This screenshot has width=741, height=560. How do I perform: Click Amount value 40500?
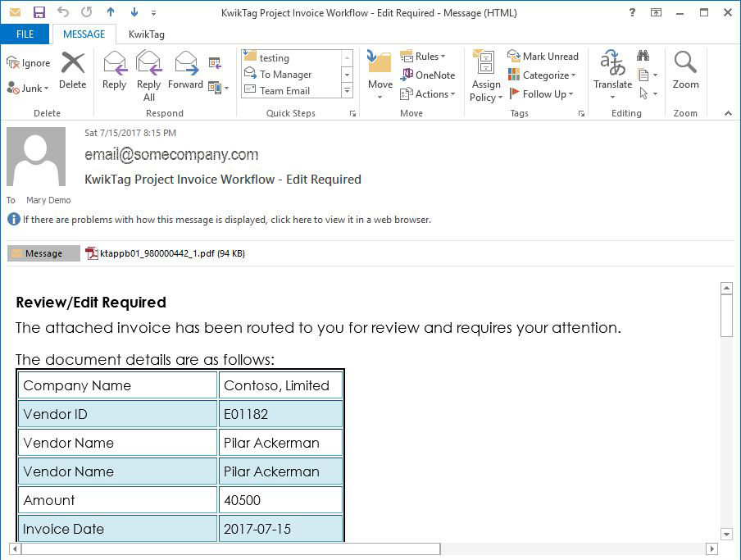point(280,500)
